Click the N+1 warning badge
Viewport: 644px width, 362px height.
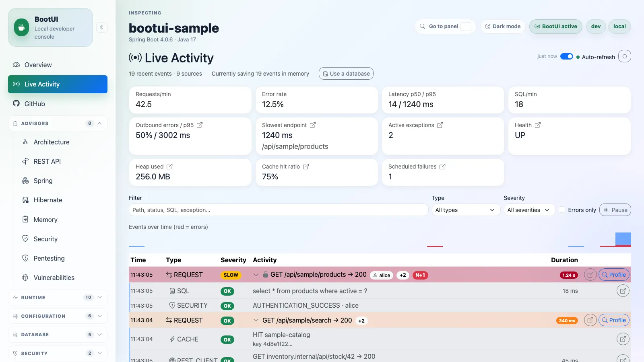[420, 275]
